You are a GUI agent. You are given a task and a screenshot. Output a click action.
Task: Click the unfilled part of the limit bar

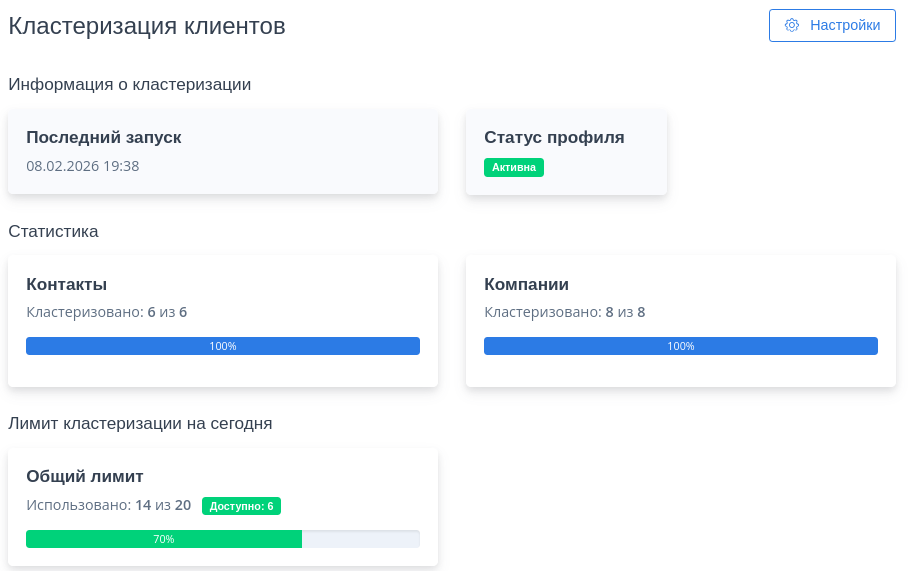(360, 539)
